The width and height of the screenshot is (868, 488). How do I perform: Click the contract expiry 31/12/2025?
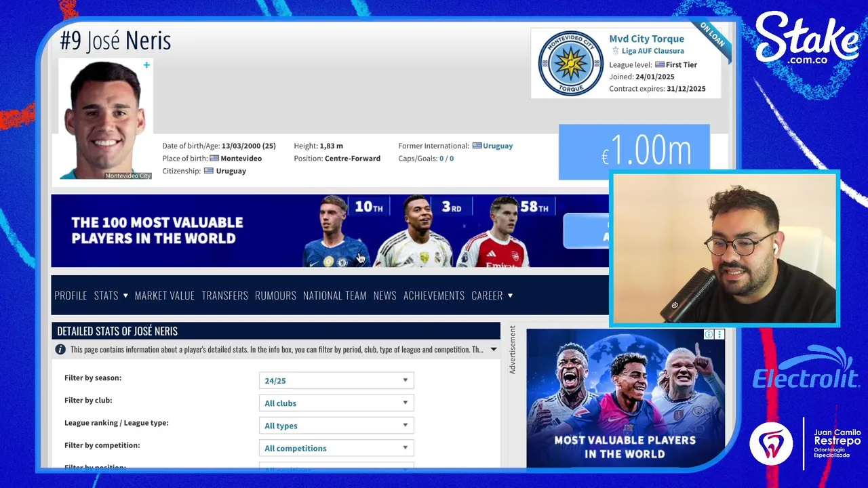pos(686,89)
